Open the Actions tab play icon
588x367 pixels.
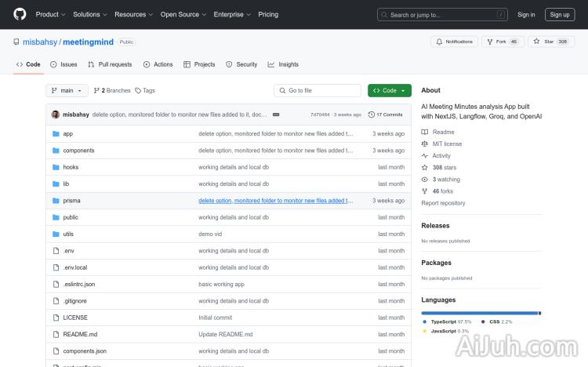[158, 64]
